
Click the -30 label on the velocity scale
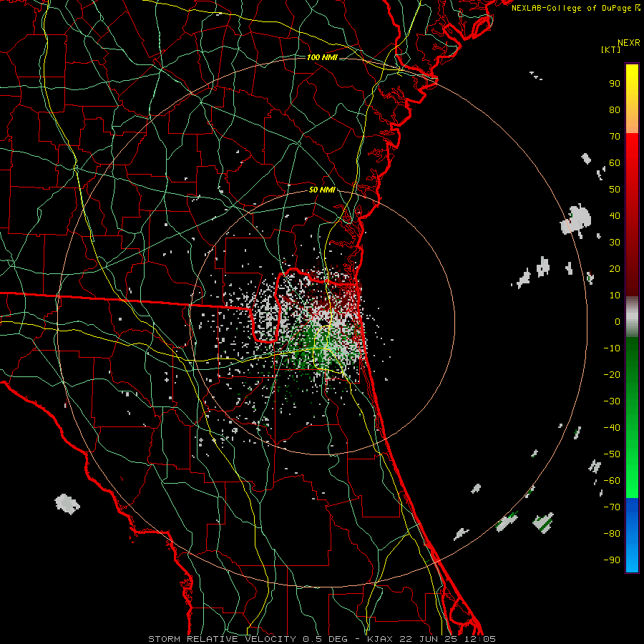click(612, 401)
